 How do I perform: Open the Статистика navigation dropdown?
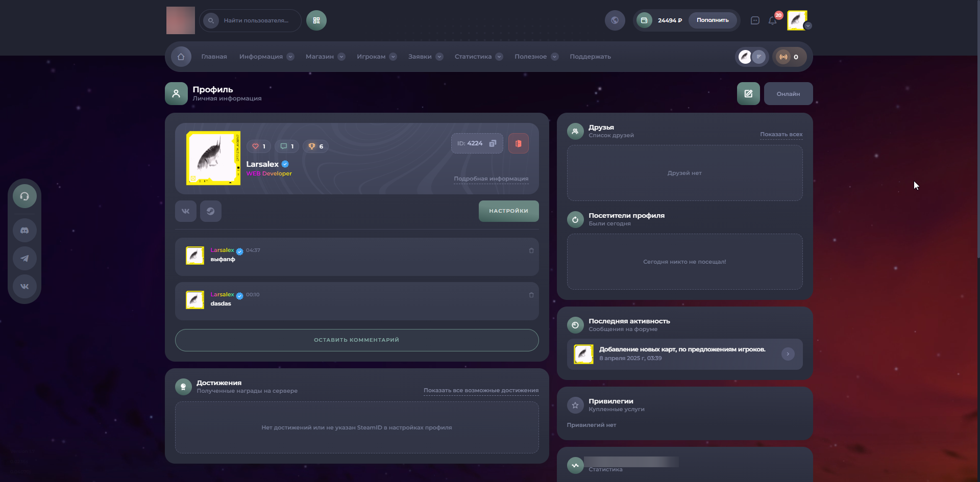(x=478, y=57)
